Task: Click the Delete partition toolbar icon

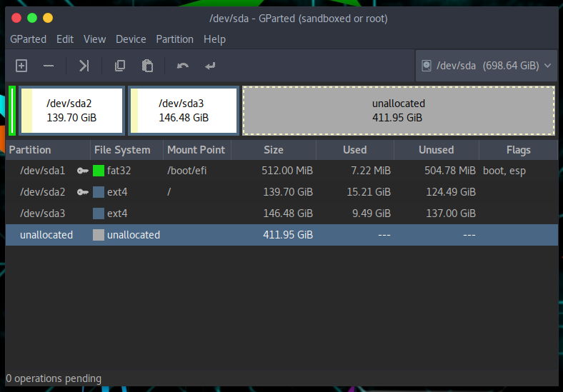Action: click(49, 66)
